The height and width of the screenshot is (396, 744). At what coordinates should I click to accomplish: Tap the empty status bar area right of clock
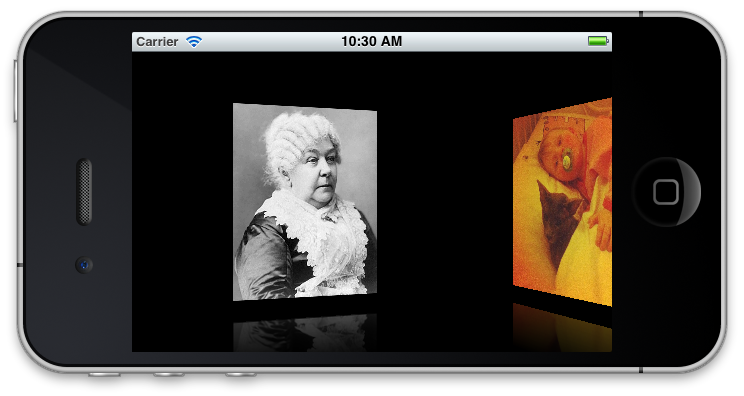click(x=493, y=42)
